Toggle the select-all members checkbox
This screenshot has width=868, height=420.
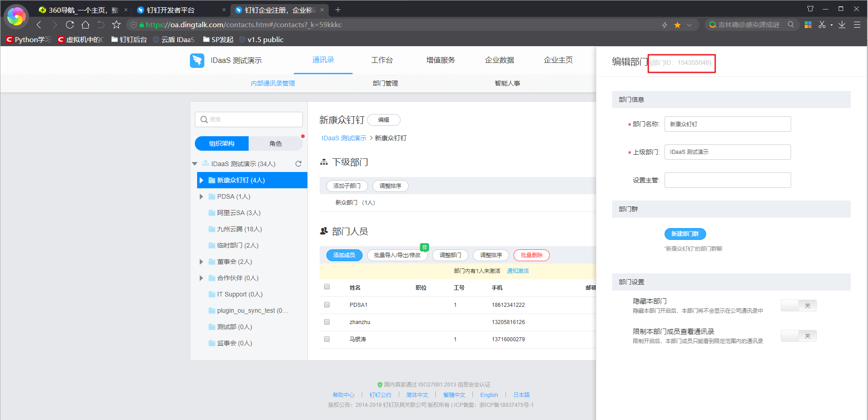click(327, 286)
